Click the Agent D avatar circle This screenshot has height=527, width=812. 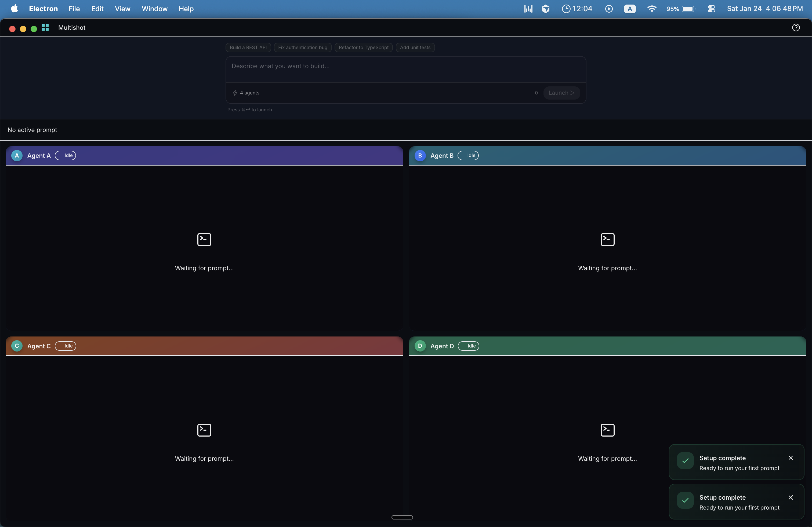coord(420,346)
